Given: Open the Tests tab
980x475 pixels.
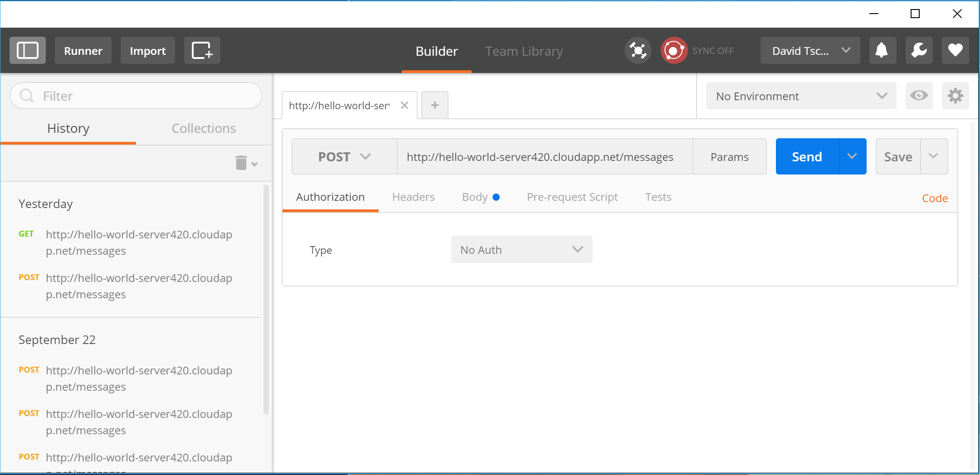Looking at the screenshot, I should [x=658, y=197].
